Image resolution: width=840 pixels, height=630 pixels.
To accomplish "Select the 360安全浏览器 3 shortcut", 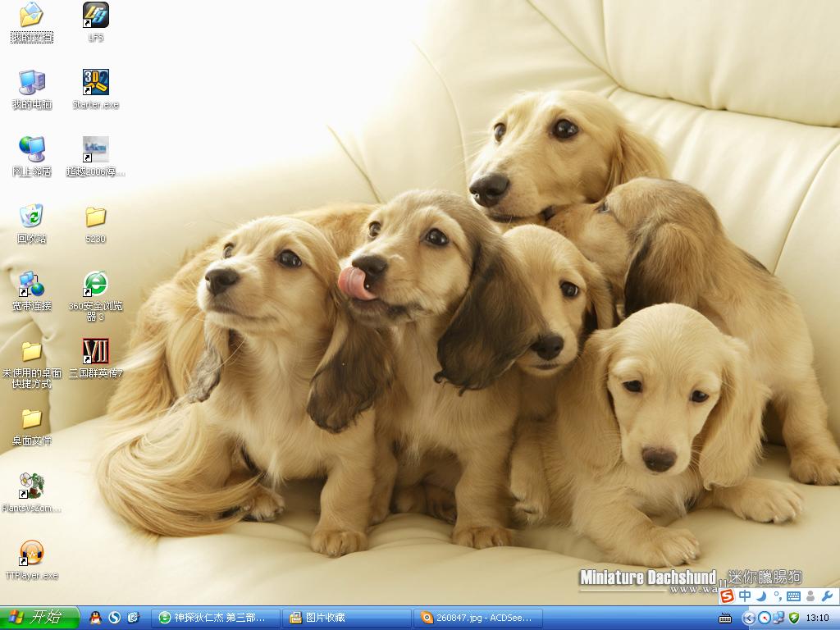I will point(95,295).
